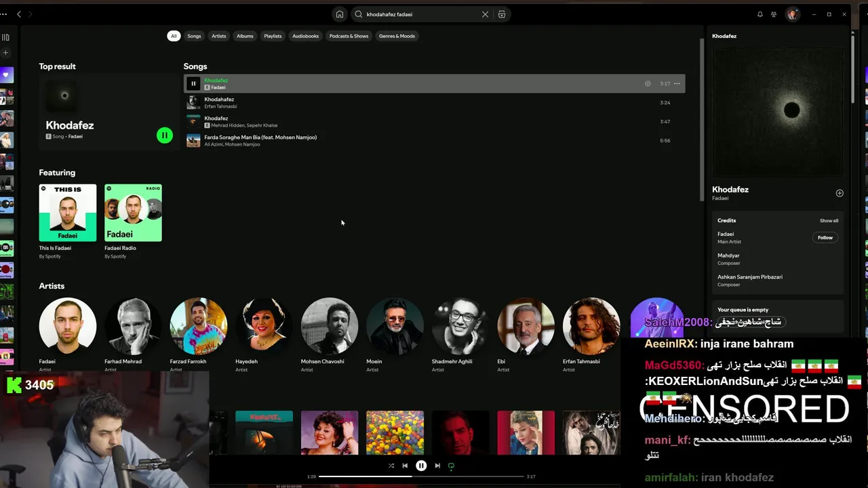The width and height of the screenshot is (868, 488).
Task: Click Mahdyar composer credit
Action: [x=728, y=256]
